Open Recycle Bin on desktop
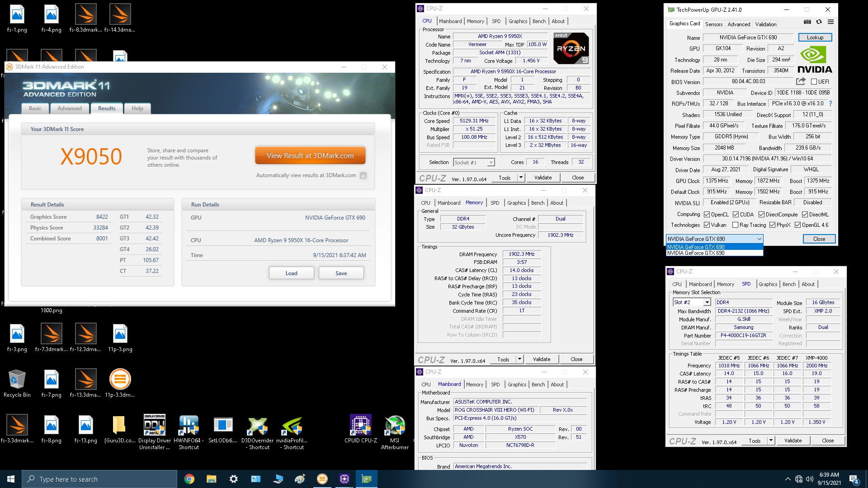868x488 pixels. pos(17,383)
